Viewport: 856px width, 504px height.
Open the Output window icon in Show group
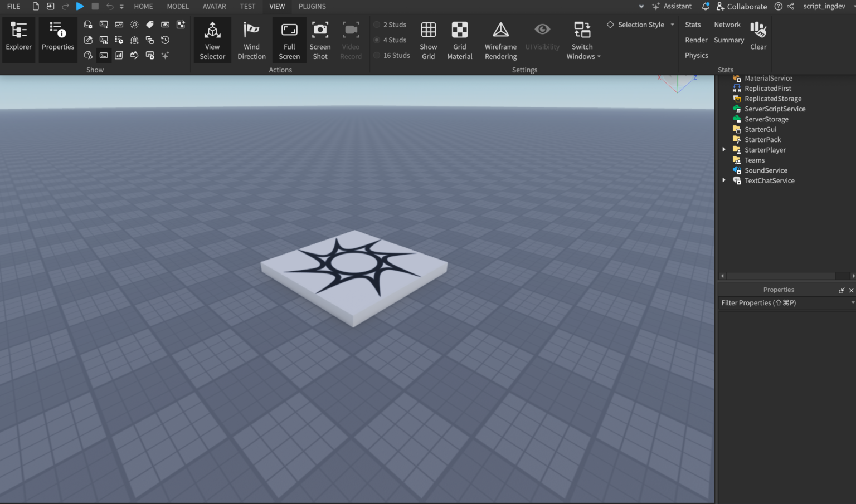tap(104, 55)
